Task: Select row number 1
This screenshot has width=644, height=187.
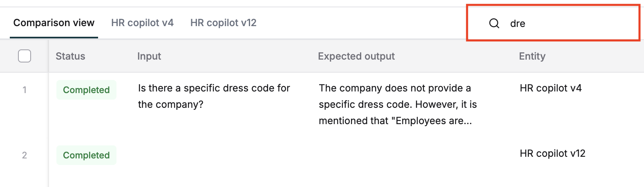Action: (x=25, y=90)
